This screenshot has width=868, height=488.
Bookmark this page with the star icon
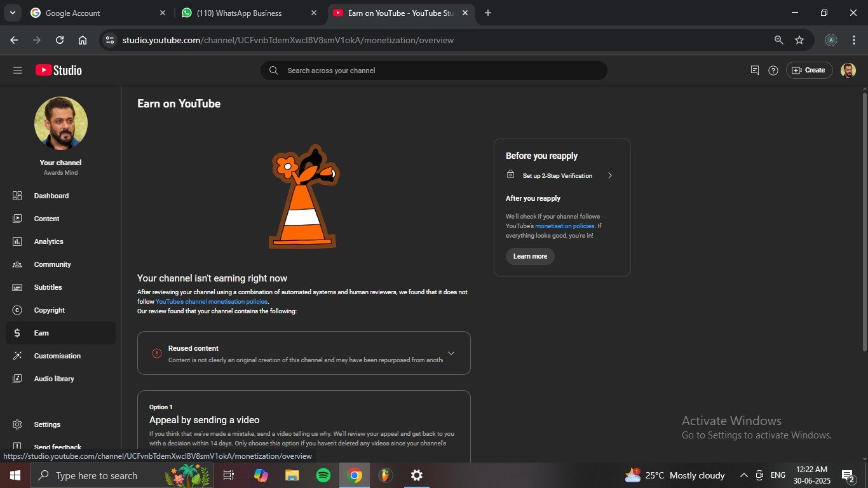point(799,40)
